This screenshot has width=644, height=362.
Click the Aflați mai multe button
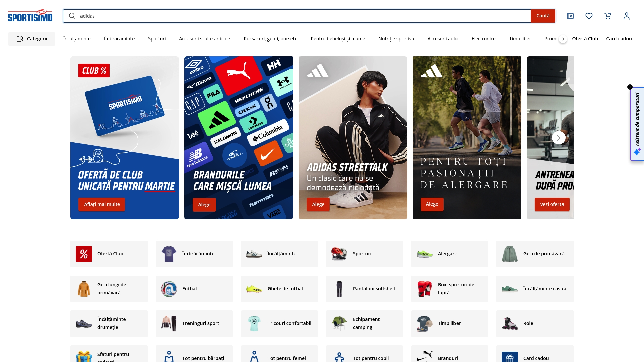(102, 204)
